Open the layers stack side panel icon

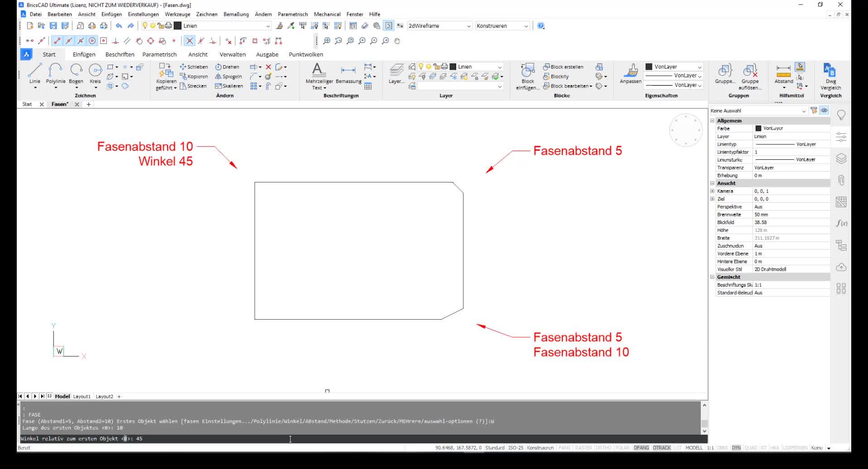[x=841, y=158]
